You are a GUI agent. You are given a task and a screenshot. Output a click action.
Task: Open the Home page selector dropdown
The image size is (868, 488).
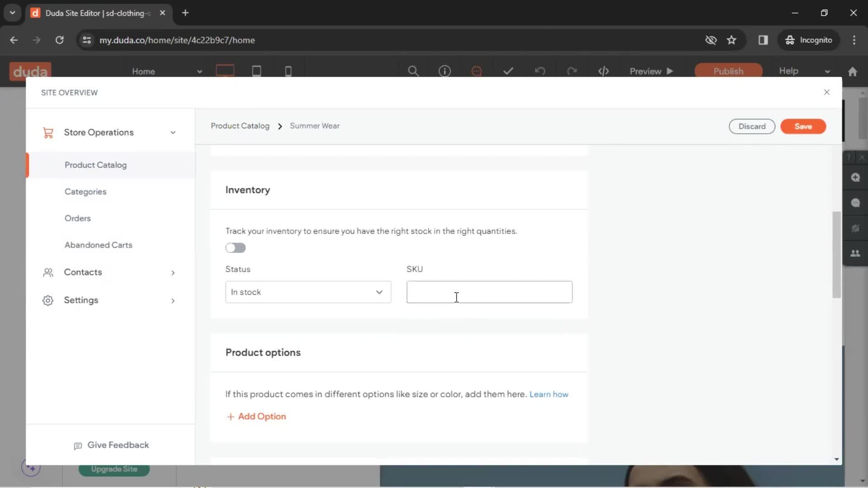pos(167,71)
